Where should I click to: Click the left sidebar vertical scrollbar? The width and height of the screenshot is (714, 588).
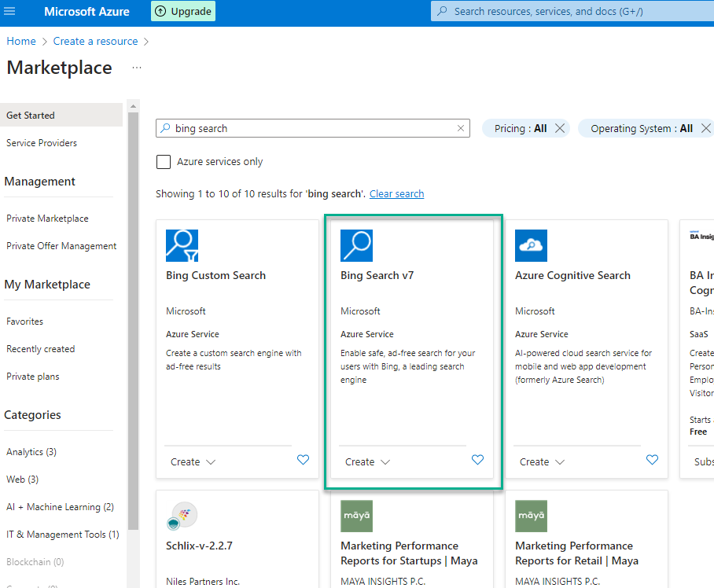point(133,314)
